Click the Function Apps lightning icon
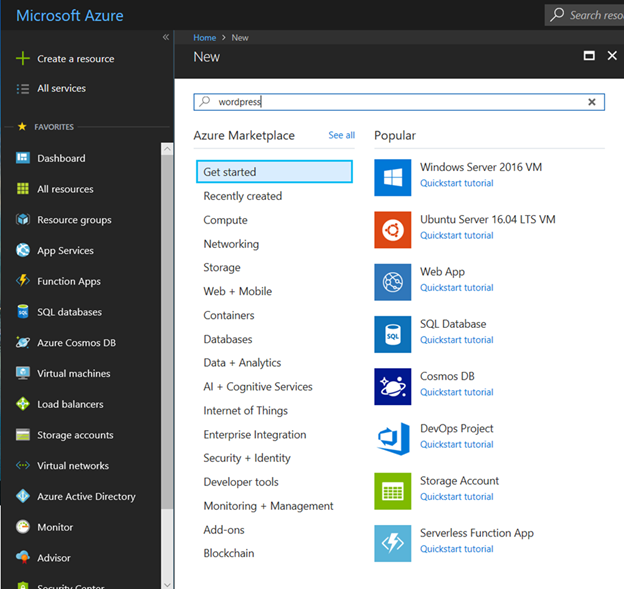This screenshot has height=589, width=624. 23,281
